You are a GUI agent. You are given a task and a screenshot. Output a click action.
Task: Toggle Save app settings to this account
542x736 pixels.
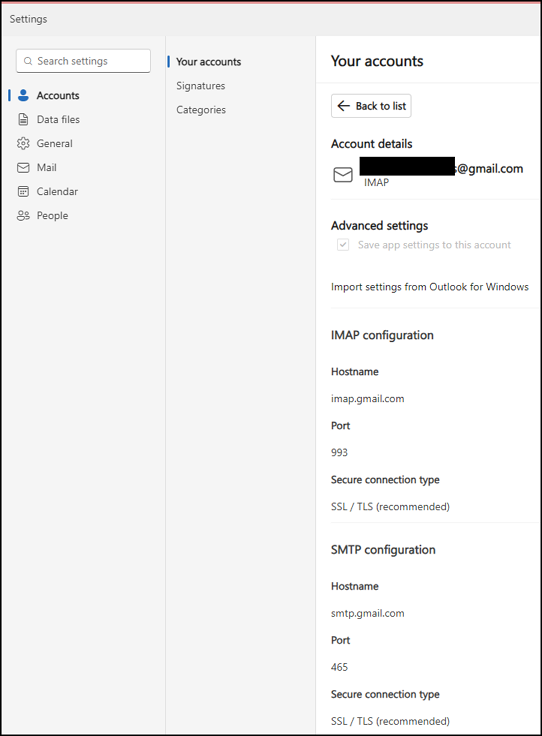coord(343,245)
